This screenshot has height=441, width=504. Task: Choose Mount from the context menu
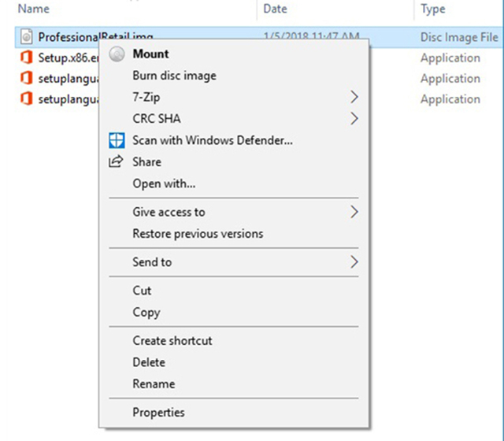coord(234,54)
